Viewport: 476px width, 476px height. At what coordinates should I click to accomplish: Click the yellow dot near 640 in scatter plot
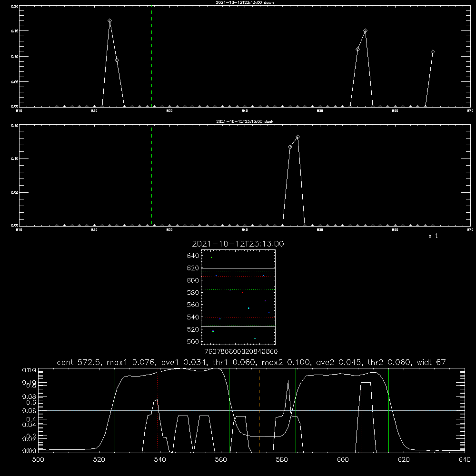[x=211, y=258]
